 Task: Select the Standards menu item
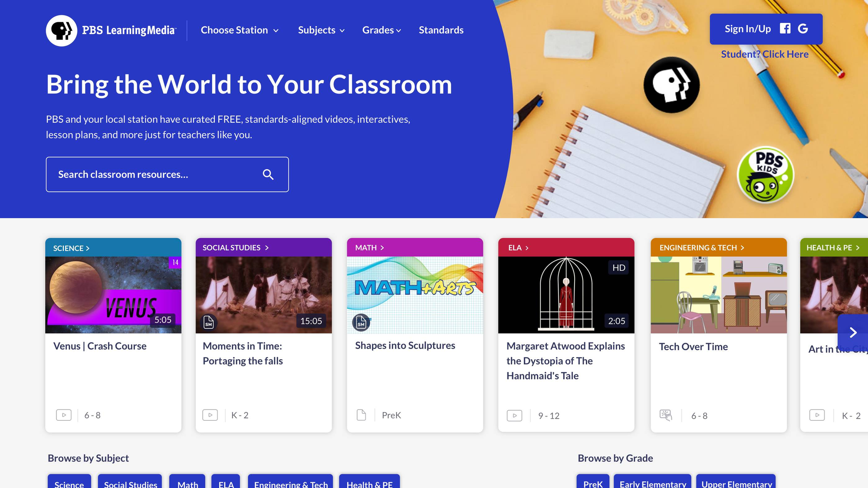tap(441, 30)
